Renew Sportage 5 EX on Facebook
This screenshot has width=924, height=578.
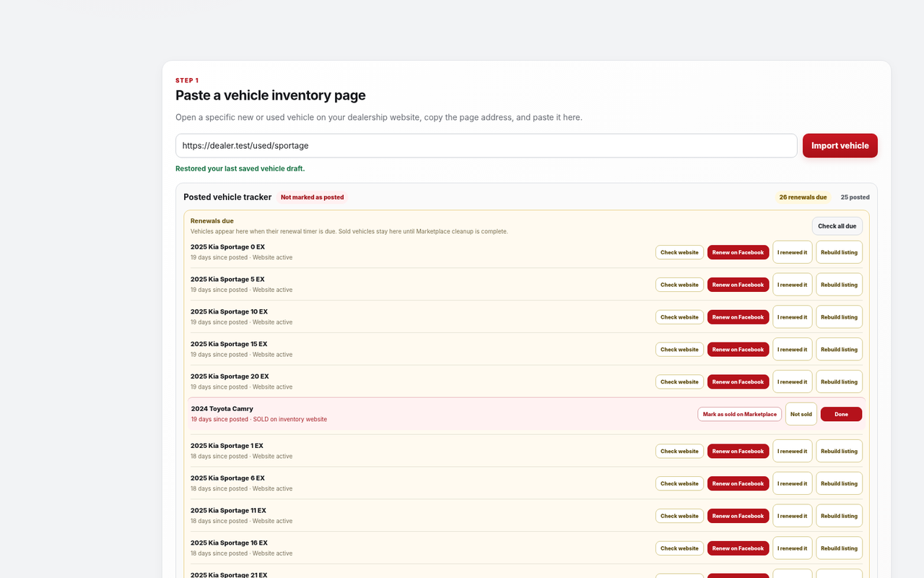(738, 285)
